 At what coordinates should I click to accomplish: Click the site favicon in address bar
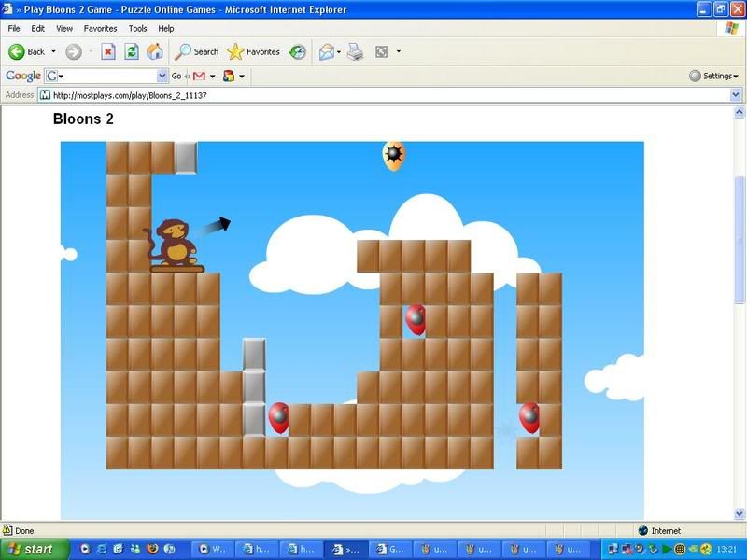(45, 95)
